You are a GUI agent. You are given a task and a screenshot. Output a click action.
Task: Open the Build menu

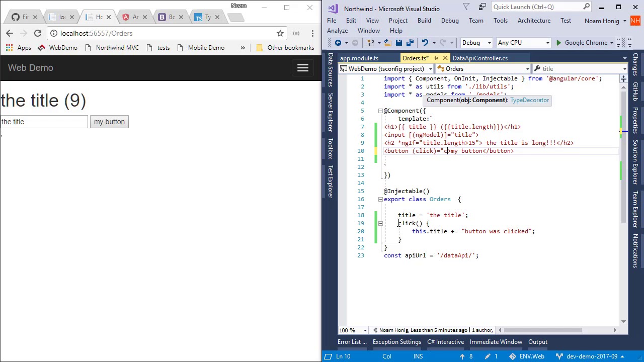point(424,21)
